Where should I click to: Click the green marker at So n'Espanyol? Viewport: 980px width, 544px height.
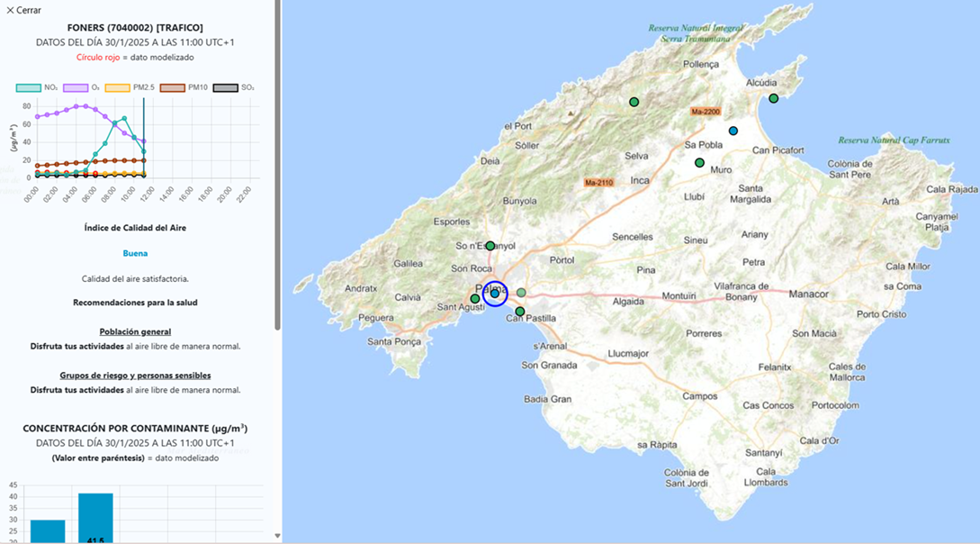point(490,246)
